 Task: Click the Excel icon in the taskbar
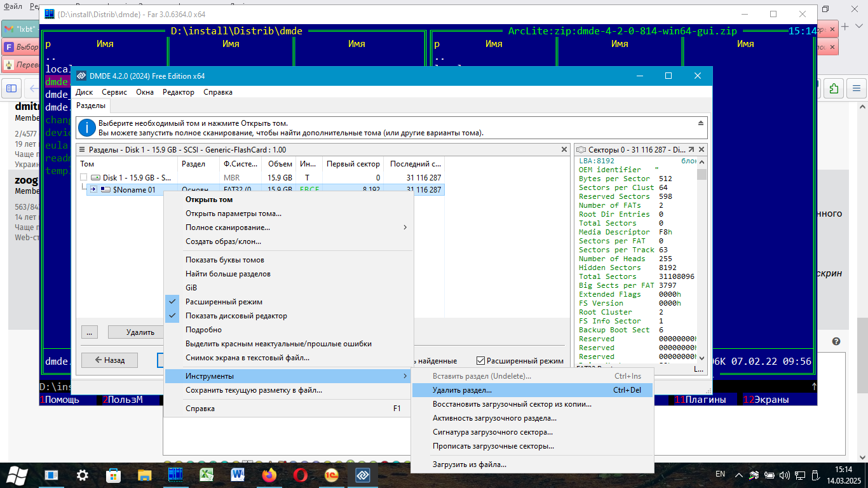point(207,475)
